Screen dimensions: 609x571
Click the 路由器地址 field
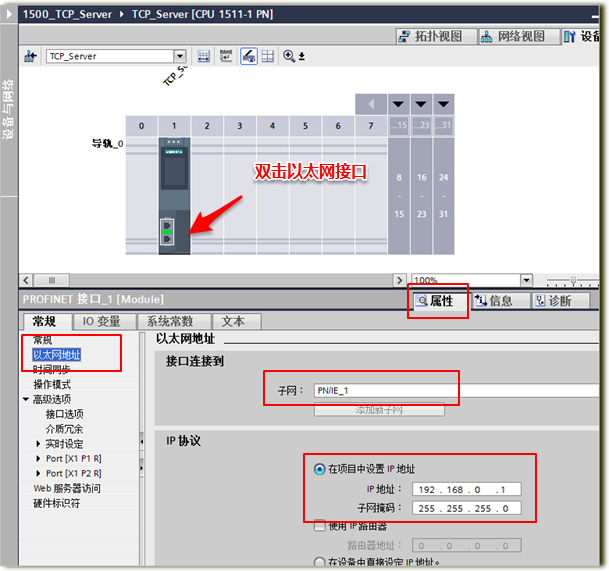(466, 546)
